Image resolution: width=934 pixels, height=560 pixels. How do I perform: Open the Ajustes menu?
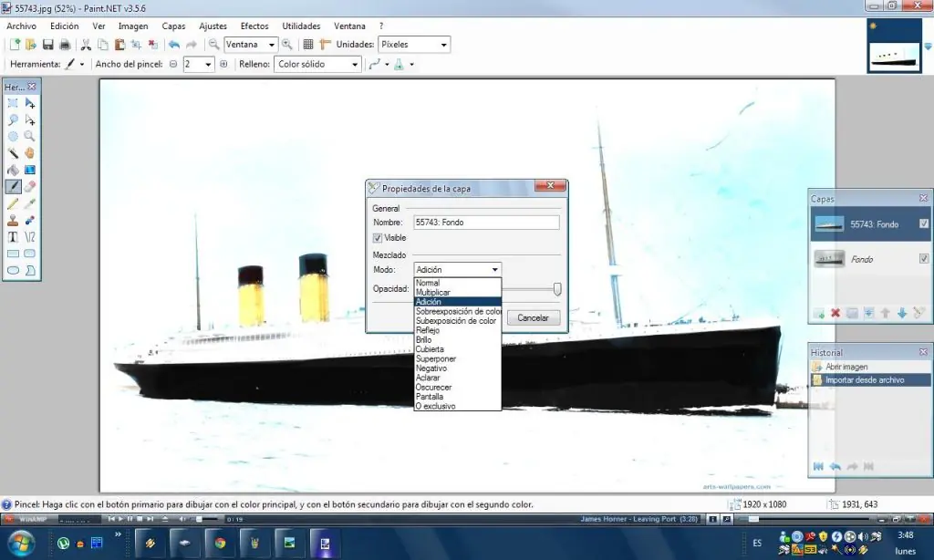[x=213, y=26]
